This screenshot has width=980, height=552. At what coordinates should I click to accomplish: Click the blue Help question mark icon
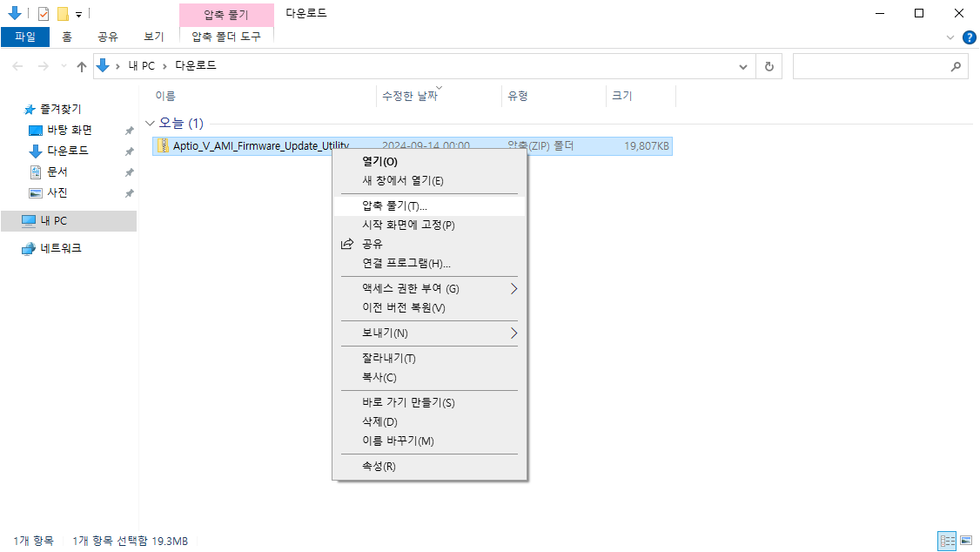(x=970, y=37)
